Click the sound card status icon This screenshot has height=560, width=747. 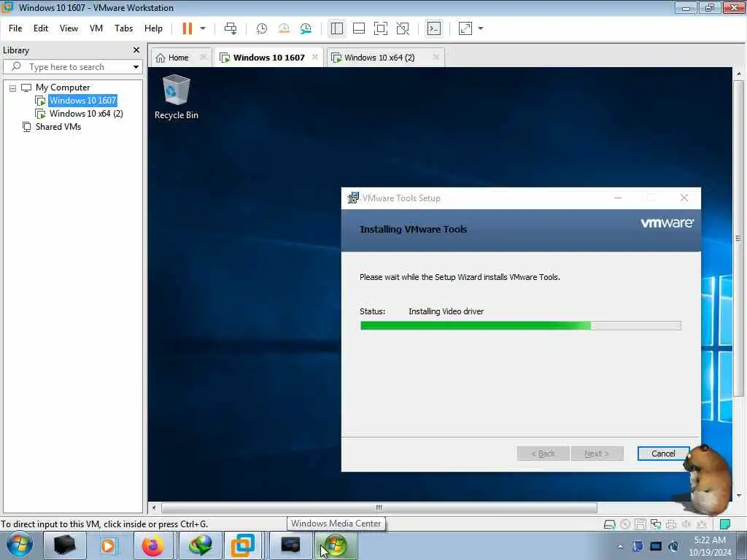pos(686,524)
